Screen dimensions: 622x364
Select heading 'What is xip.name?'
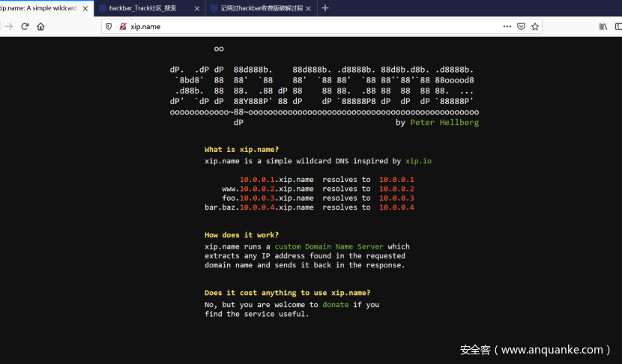[241, 150]
